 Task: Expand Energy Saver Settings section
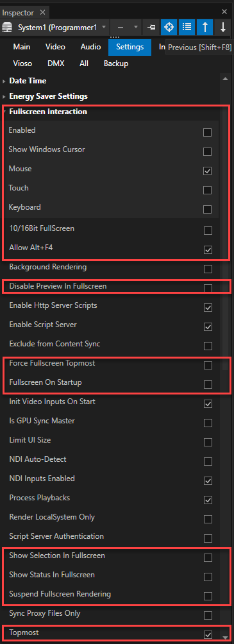48,96
